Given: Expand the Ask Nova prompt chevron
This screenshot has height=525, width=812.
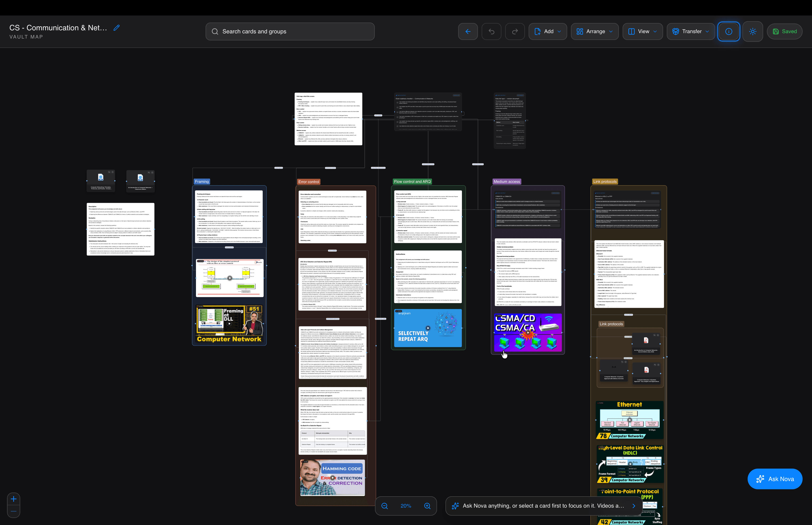Looking at the screenshot, I should (634, 506).
